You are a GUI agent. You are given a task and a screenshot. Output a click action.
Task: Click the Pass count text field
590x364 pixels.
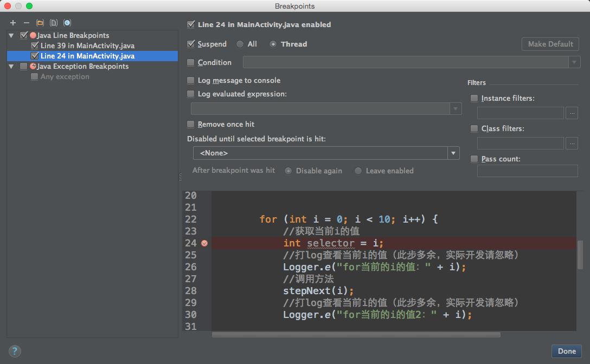click(x=528, y=171)
